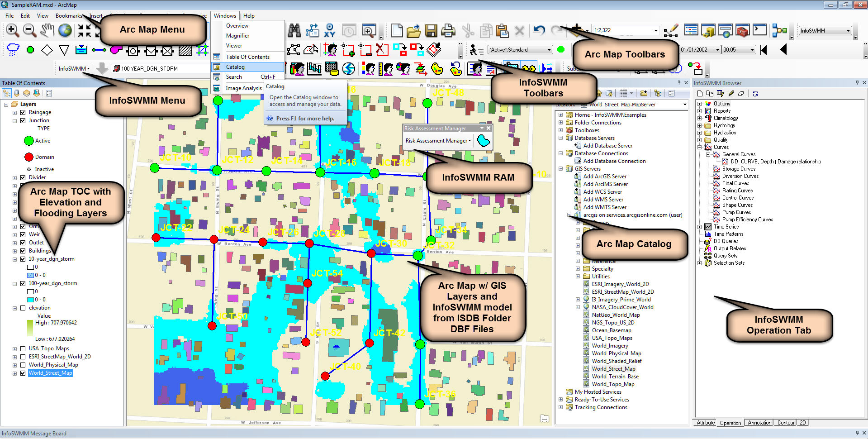Choose Magnifier from Windows menu

click(x=248, y=36)
